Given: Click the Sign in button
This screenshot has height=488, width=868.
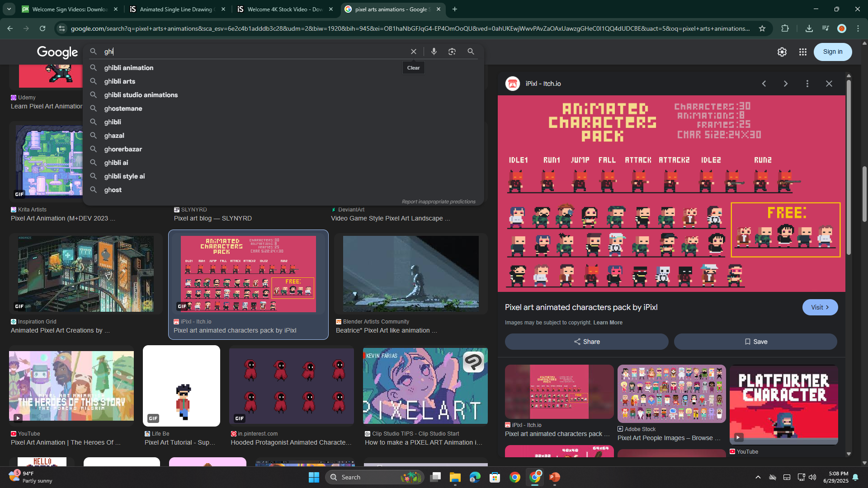Looking at the screenshot, I should 833,52.
